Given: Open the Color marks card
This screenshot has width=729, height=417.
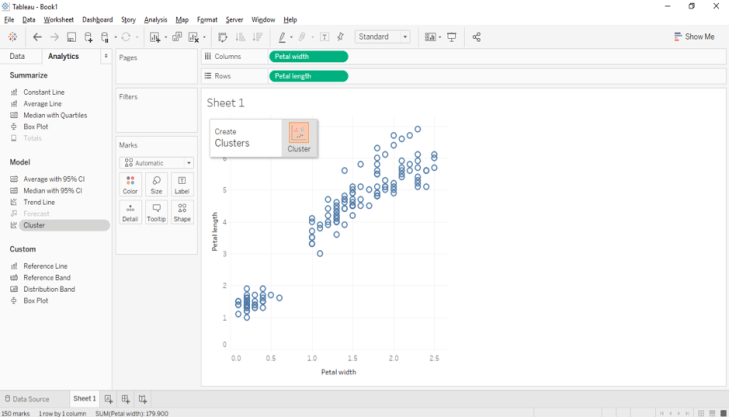Looking at the screenshot, I should pos(130,184).
